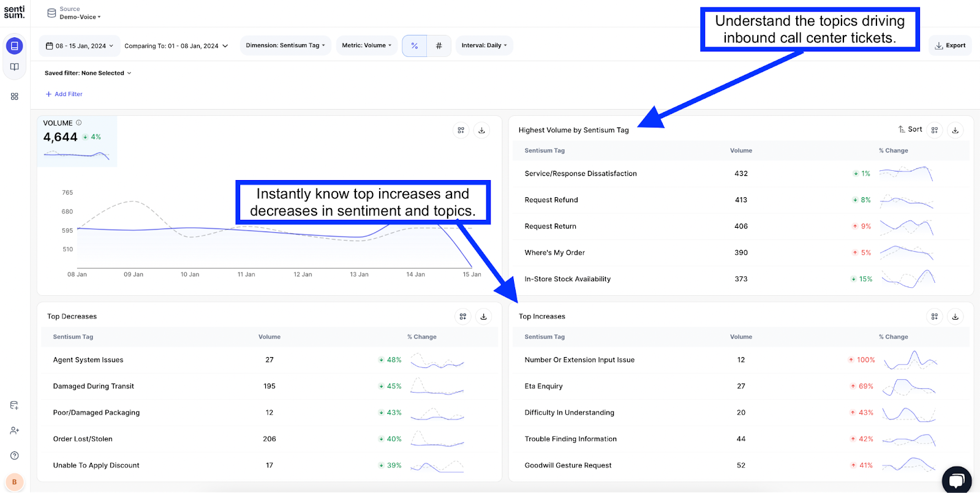Select the Volume metric summary tab

[x=77, y=141]
